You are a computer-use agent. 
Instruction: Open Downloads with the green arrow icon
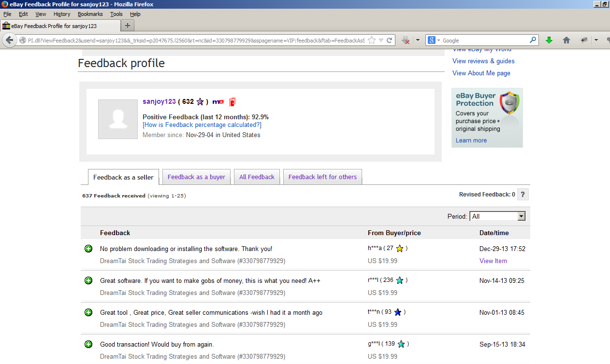click(x=549, y=40)
